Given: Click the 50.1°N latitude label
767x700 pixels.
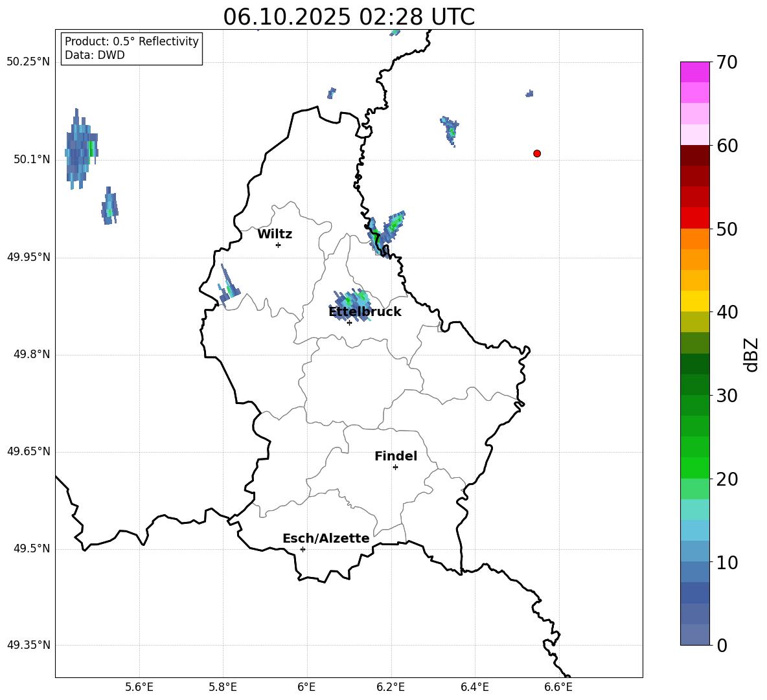Looking at the screenshot, I should [32, 159].
